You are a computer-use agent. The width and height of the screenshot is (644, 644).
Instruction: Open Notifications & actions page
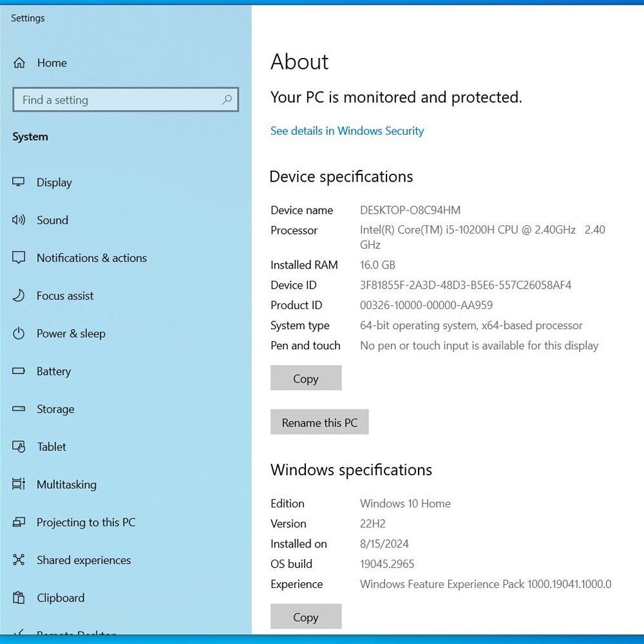(91, 258)
